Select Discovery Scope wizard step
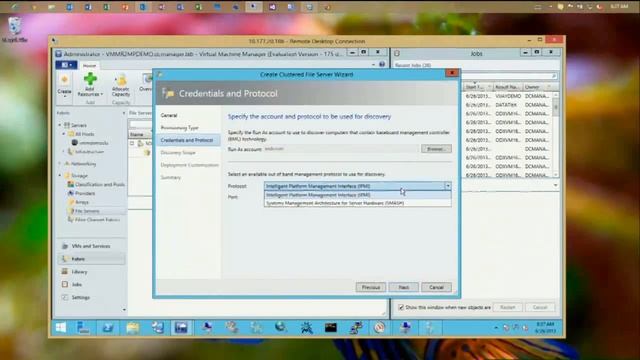640x360 pixels. (x=178, y=153)
